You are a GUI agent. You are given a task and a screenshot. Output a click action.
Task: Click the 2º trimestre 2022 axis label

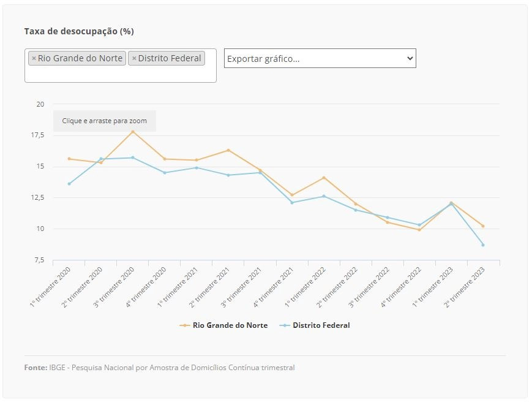point(337,287)
